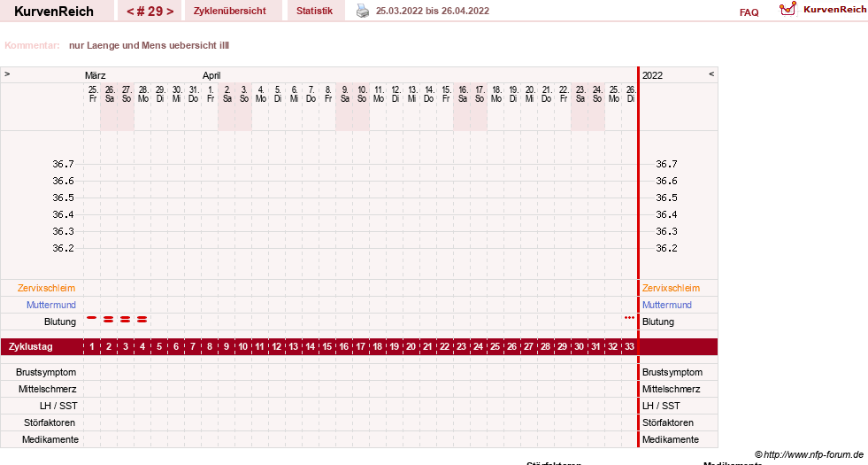
Task: Click the April month label
Action: click(211, 75)
